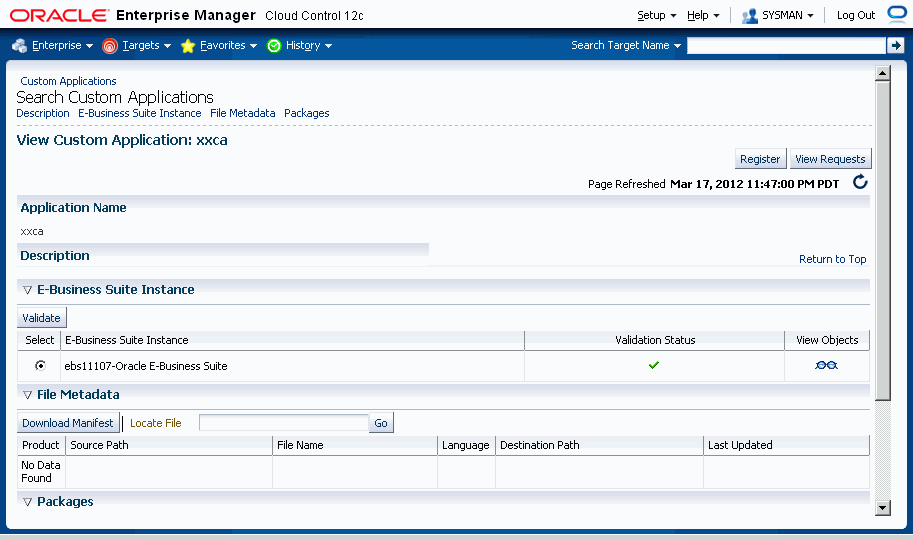Click the Go button next to Locate File
913x540 pixels.
tap(381, 423)
